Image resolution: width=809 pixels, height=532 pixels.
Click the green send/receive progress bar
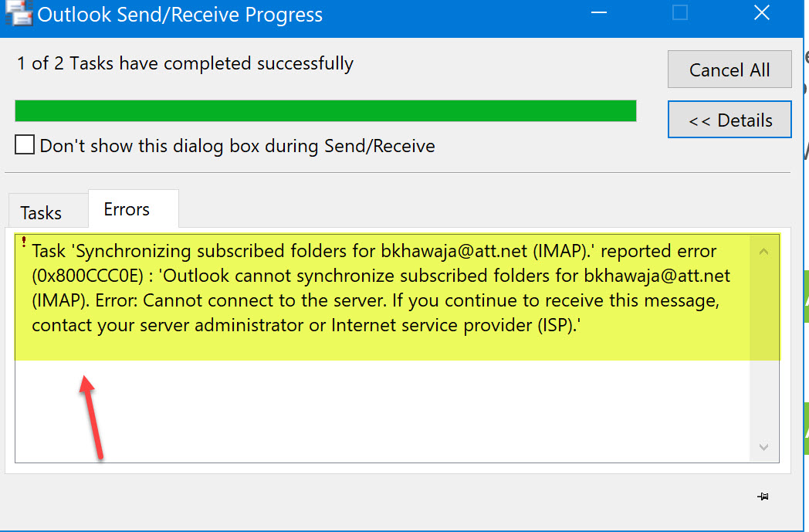pyautogui.click(x=326, y=111)
